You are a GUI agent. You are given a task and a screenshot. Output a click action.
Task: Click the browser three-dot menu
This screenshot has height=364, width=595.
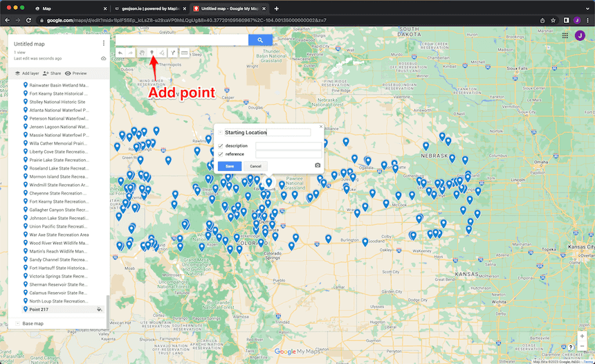(588, 21)
